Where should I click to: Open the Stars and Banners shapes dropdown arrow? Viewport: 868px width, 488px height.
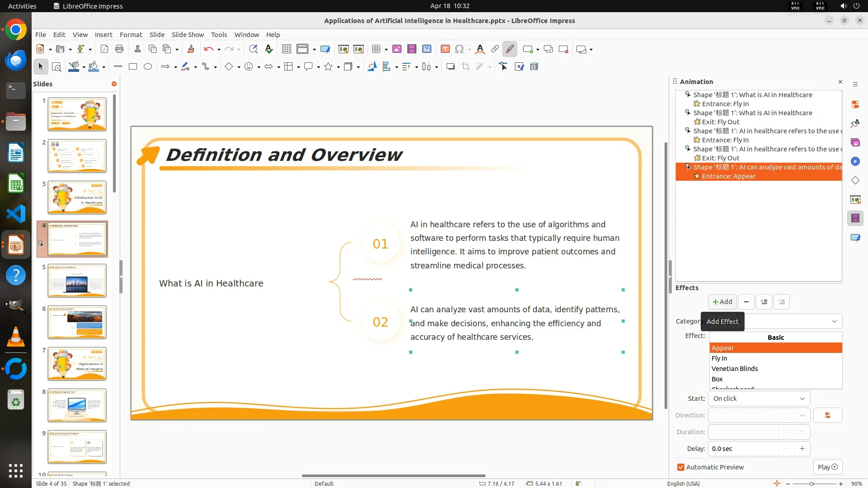click(x=338, y=67)
